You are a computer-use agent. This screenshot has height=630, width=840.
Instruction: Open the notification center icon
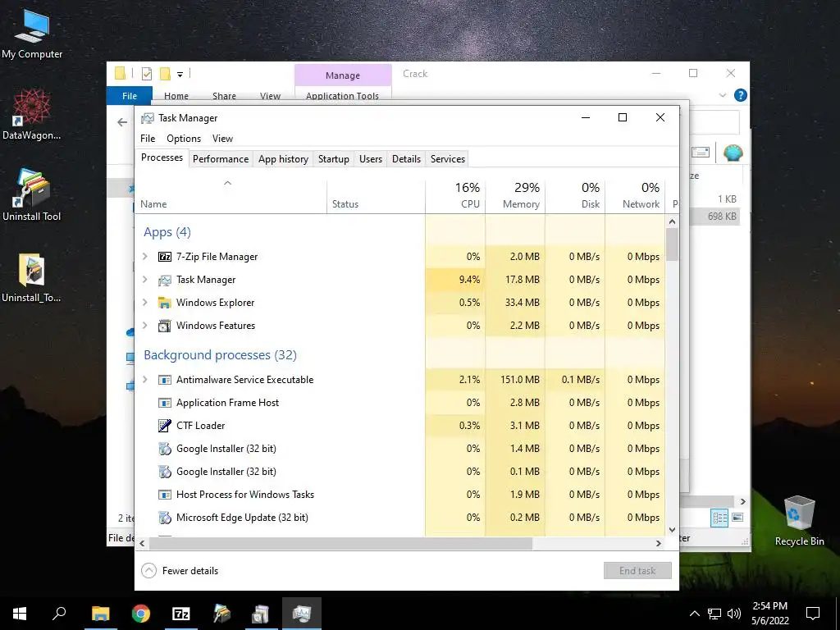(813, 614)
